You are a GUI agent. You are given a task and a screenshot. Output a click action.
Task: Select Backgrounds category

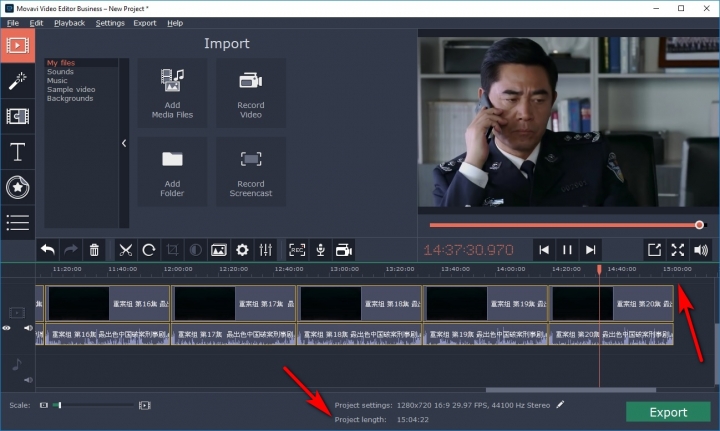click(70, 98)
